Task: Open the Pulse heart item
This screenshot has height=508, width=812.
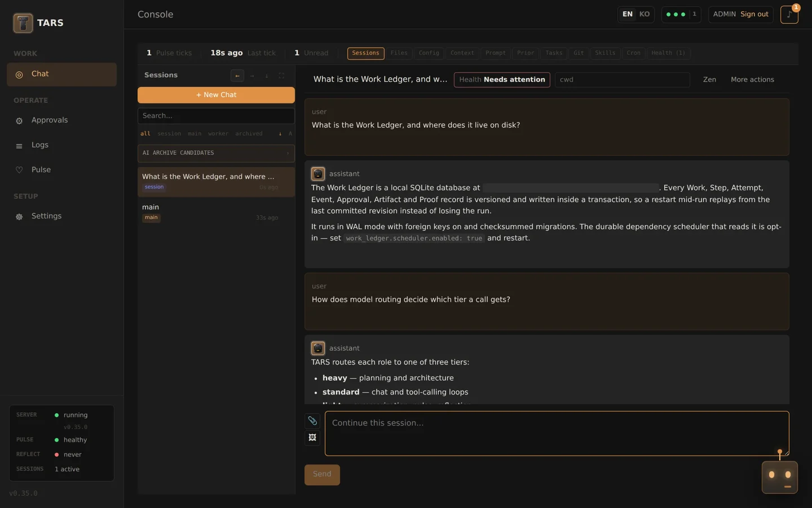Action: pos(61,170)
